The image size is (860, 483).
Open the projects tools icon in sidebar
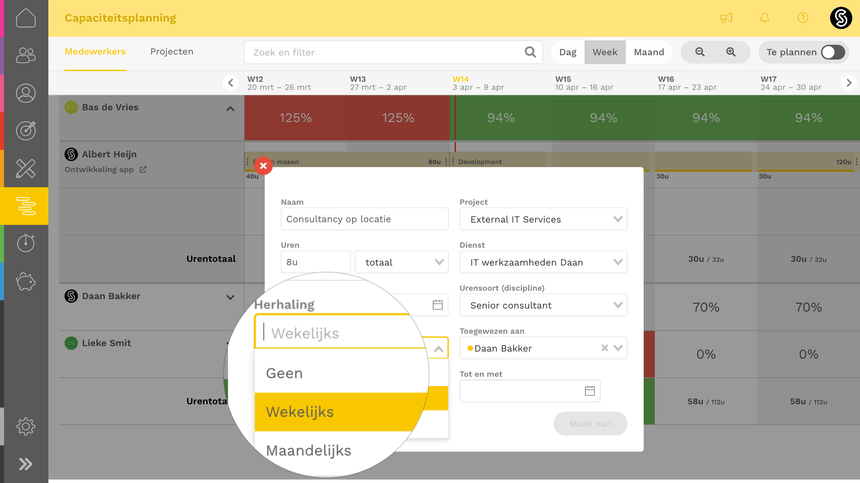(25, 168)
